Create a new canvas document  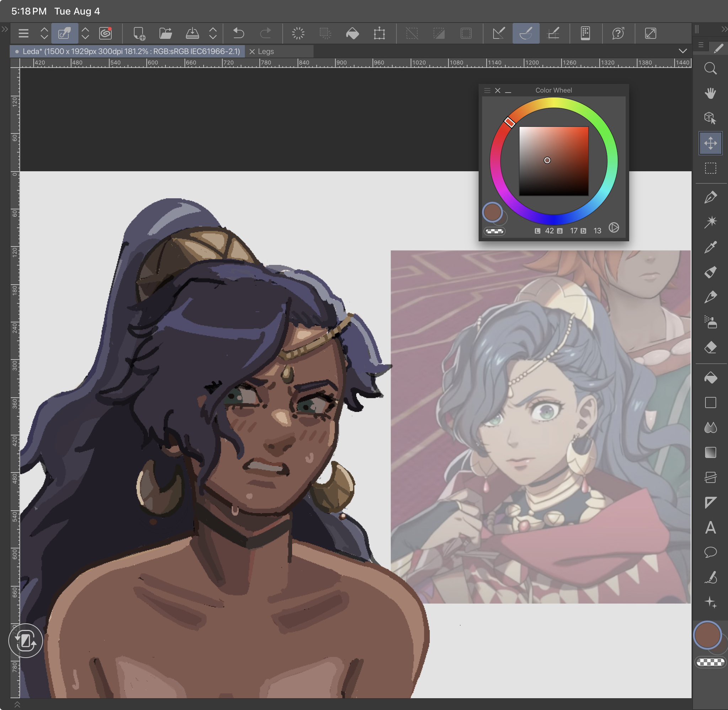tap(139, 33)
